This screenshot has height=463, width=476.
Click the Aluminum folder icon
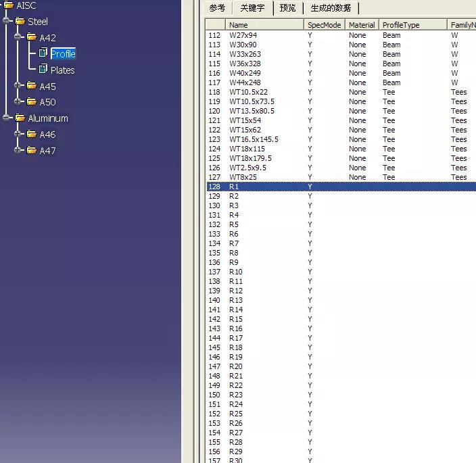(20, 118)
